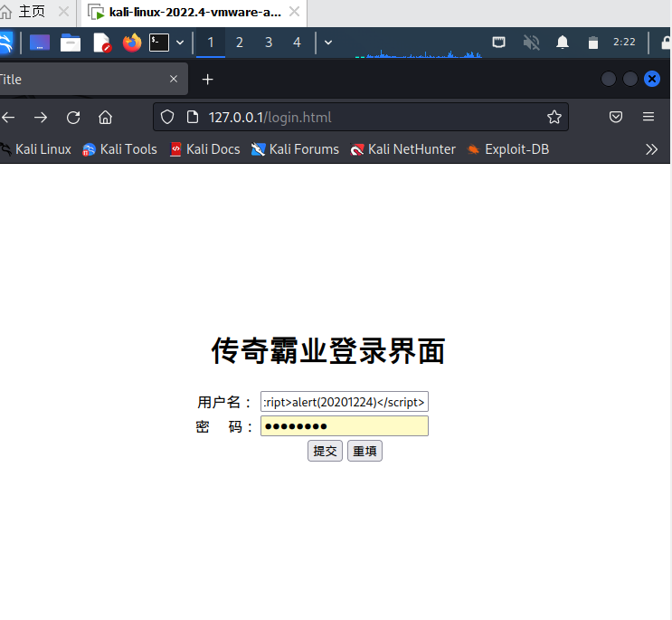The image size is (672, 620).
Task: Launch the text editor panel icon
Action: point(102,43)
